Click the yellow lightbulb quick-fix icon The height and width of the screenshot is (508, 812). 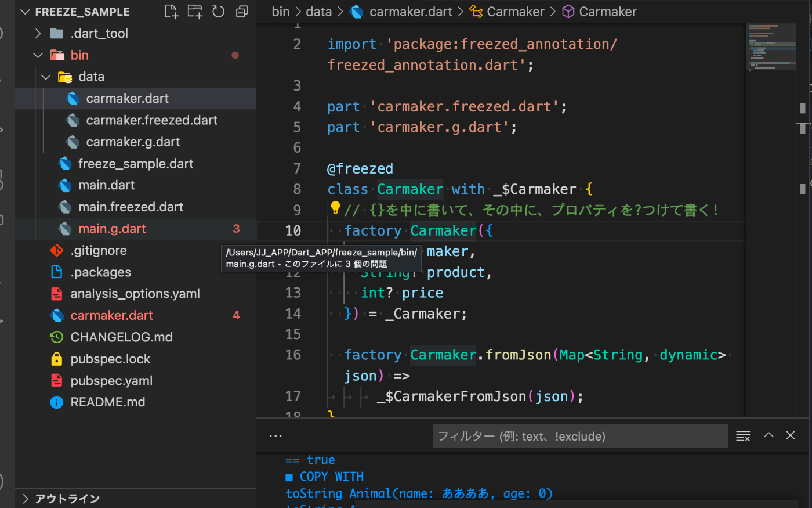tap(335, 207)
